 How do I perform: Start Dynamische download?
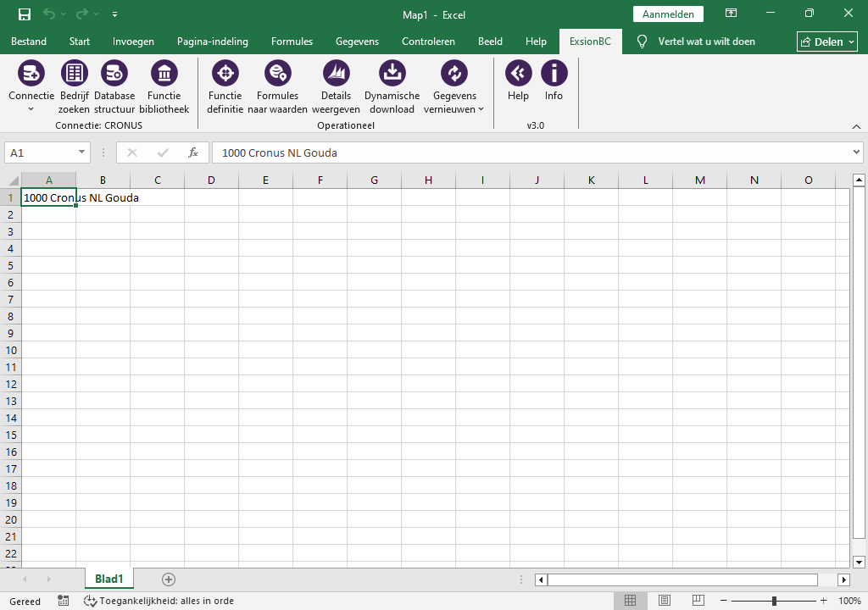pos(392,73)
